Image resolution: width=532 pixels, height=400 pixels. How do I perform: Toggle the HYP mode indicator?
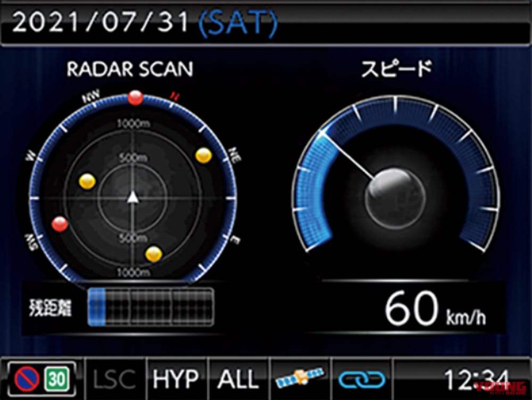click(x=176, y=379)
